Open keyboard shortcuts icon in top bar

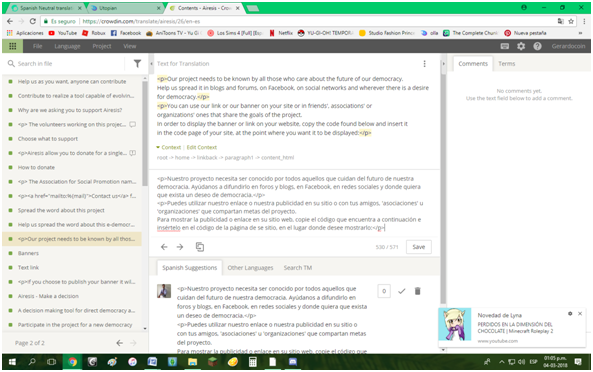[x=505, y=46]
